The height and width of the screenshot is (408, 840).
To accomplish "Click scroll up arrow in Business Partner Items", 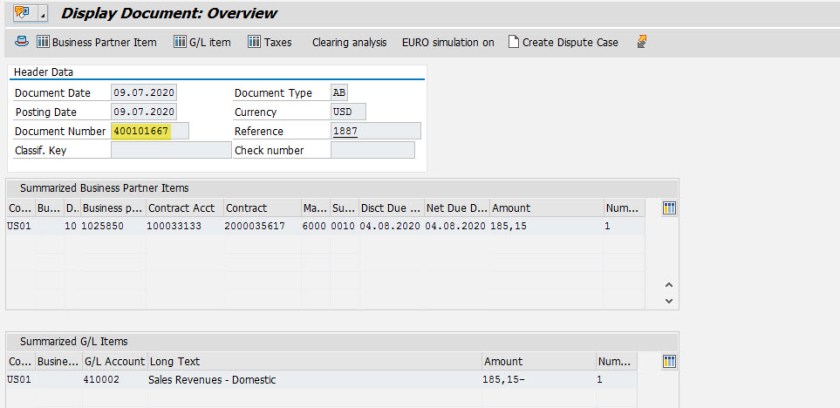I will point(669,285).
